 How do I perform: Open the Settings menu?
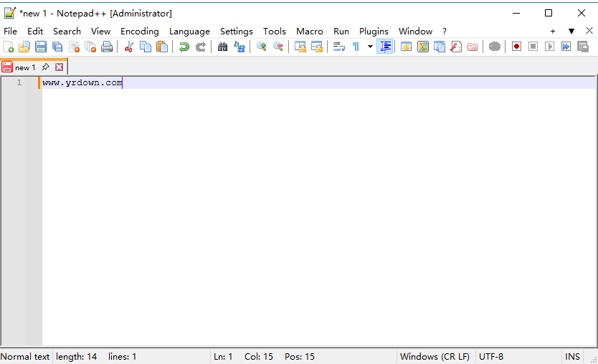(x=237, y=32)
